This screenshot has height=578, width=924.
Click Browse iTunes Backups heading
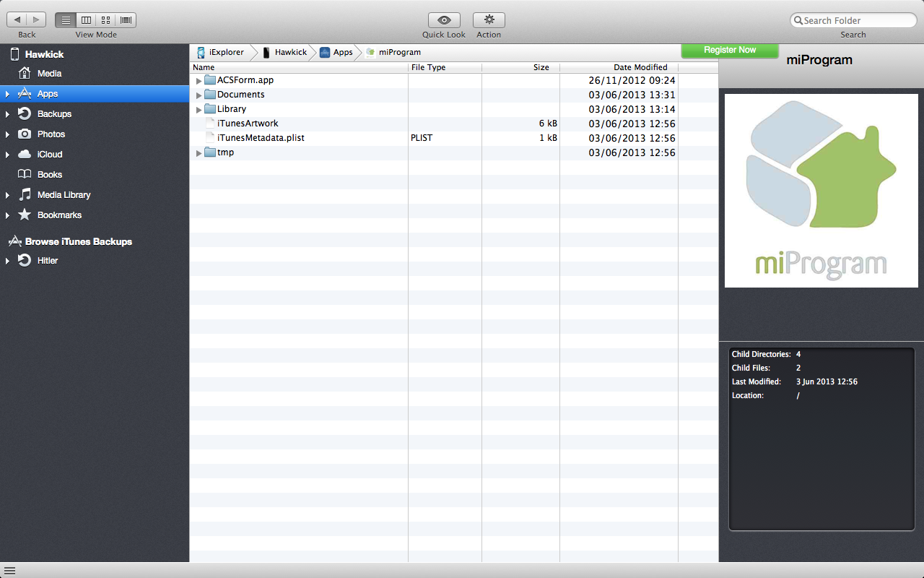click(x=79, y=241)
